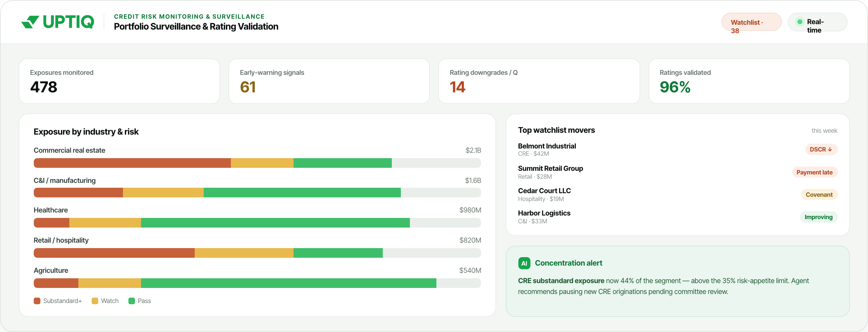Open the Watlist 38 pill
The image size is (868, 332).
tap(751, 22)
